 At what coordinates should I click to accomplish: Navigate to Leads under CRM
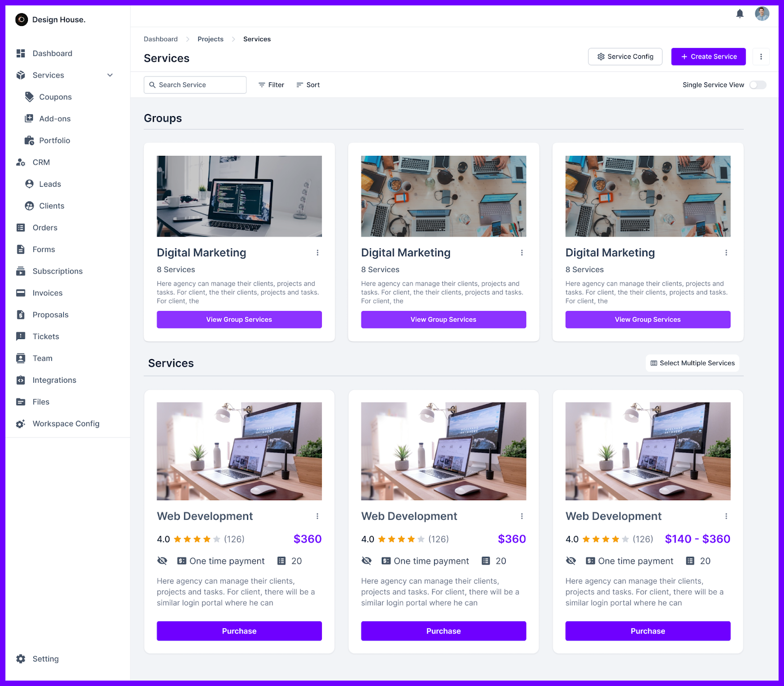(x=49, y=184)
